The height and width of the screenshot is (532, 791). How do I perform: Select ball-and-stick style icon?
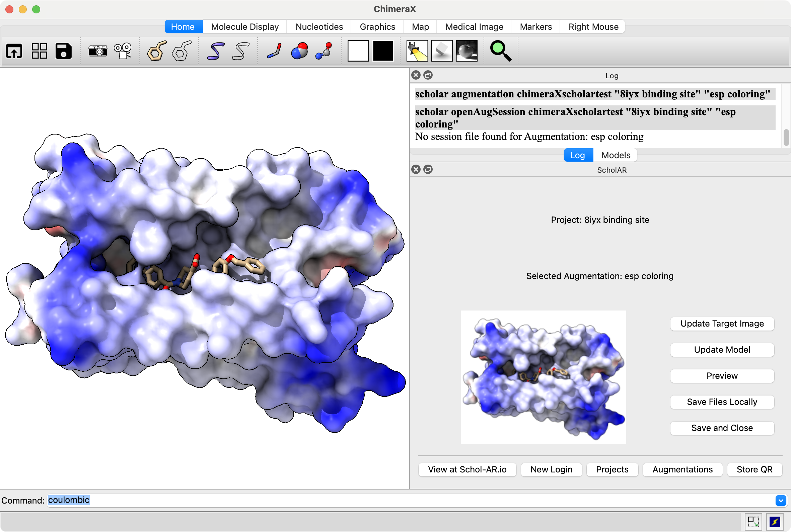(x=324, y=51)
